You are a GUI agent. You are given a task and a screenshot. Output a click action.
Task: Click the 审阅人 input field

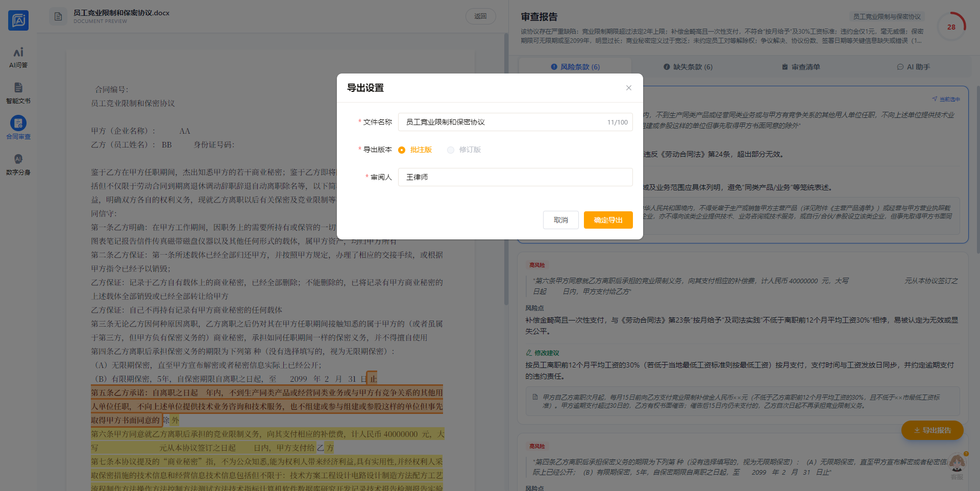point(515,177)
